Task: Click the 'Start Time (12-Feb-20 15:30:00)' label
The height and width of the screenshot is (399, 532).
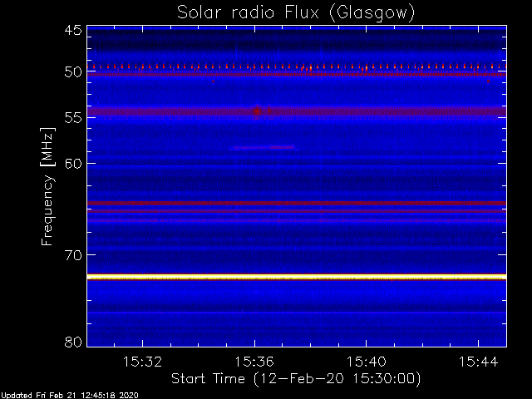Action: tap(296, 379)
